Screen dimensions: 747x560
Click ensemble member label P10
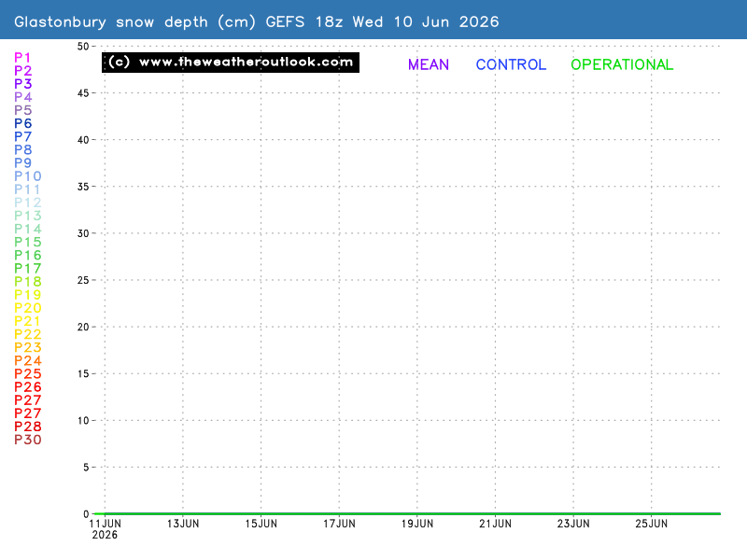click(x=28, y=176)
